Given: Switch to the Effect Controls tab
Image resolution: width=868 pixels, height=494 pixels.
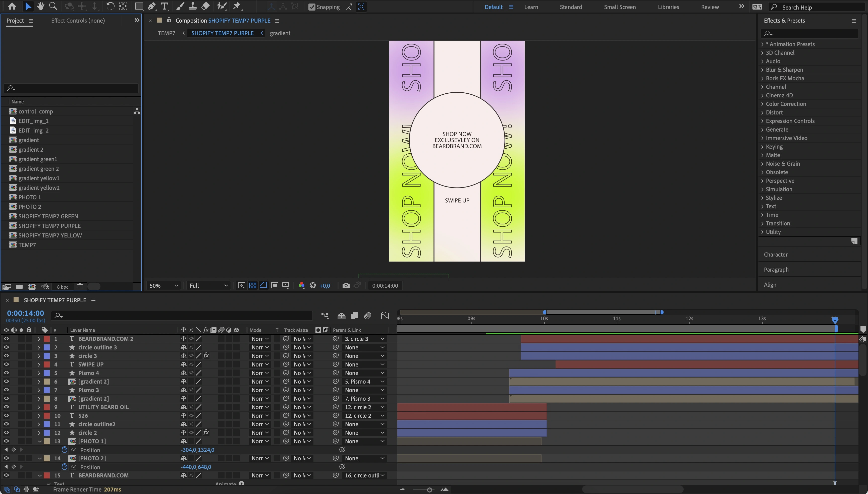Looking at the screenshot, I should [x=78, y=20].
